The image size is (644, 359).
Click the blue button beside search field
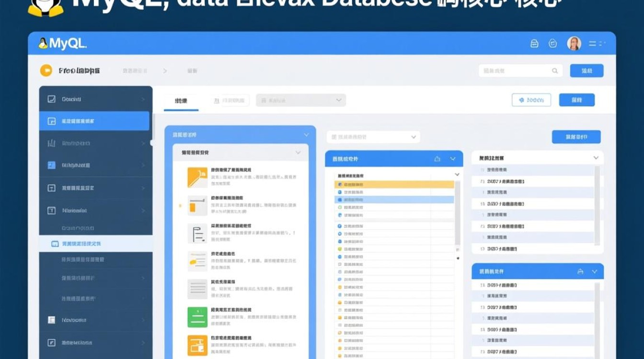(586, 71)
